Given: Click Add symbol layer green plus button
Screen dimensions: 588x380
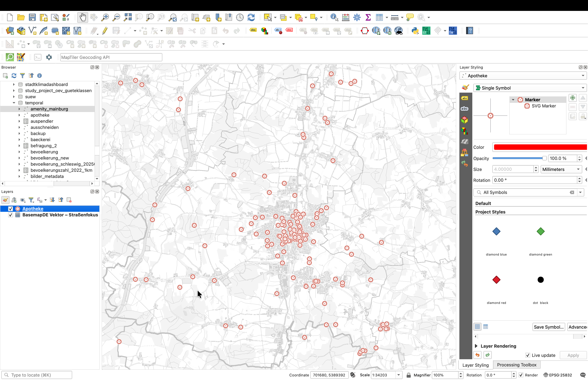Looking at the screenshot, I should 573,98.
